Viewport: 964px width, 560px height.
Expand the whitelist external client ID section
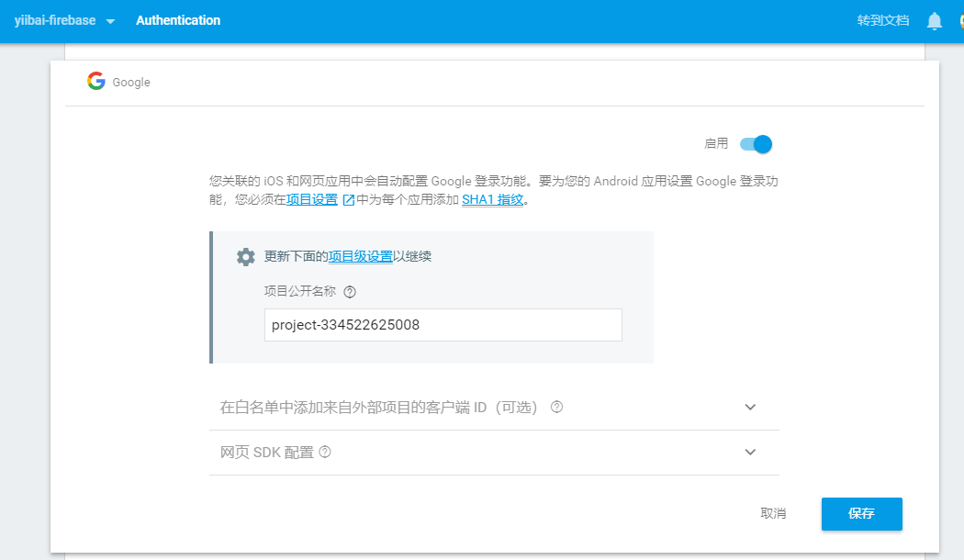(750, 407)
